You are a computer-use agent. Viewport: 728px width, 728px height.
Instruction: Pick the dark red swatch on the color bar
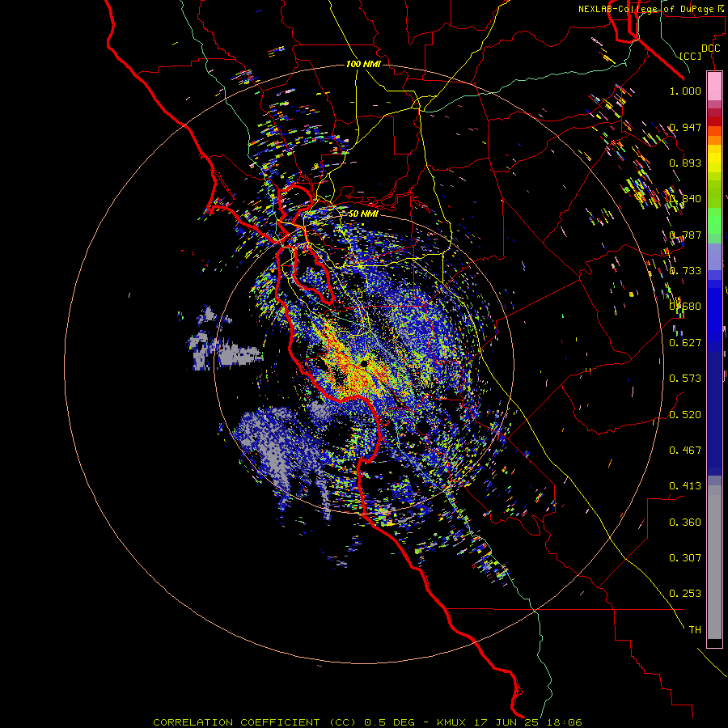point(714,121)
